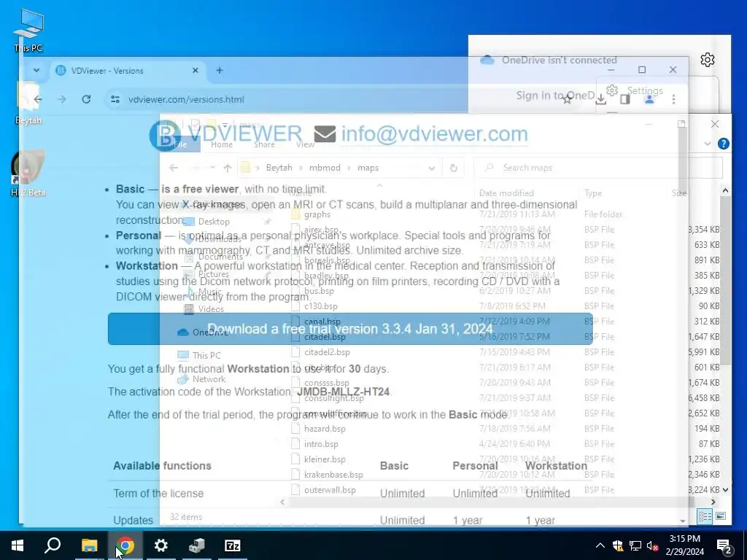The width and height of the screenshot is (747, 560).
Task: Go back in File Explorer
Action: pos(174,168)
